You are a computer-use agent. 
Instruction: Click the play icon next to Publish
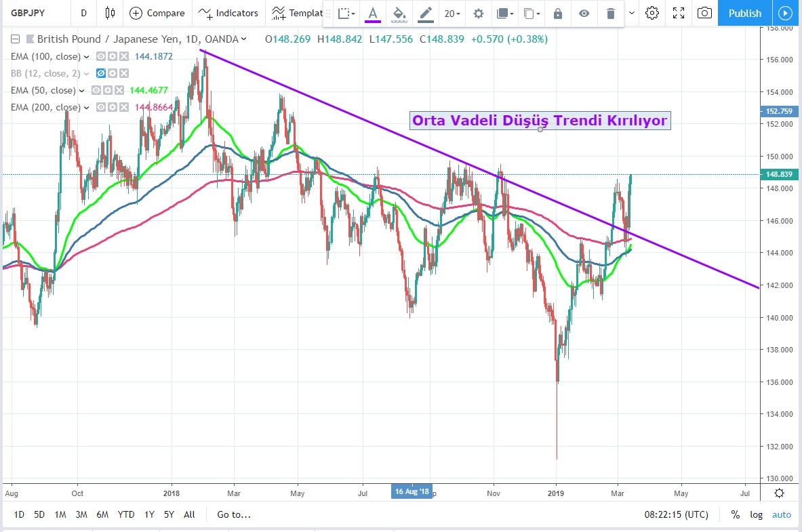[x=784, y=13]
